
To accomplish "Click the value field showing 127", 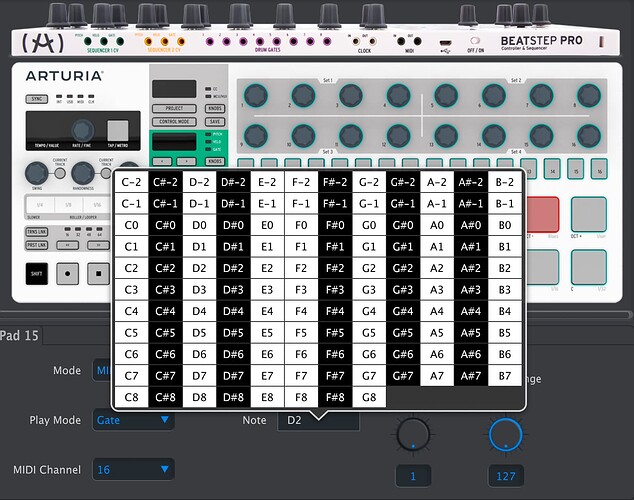I will (506, 476).
